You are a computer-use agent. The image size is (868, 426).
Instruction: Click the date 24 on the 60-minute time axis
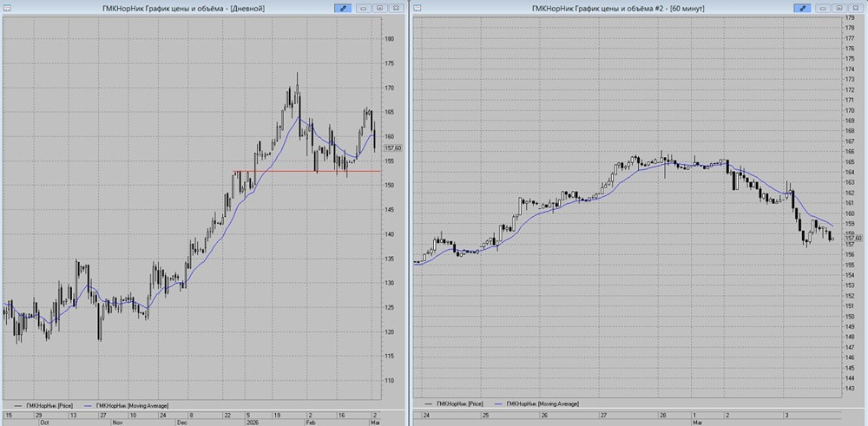coord(425,415)
